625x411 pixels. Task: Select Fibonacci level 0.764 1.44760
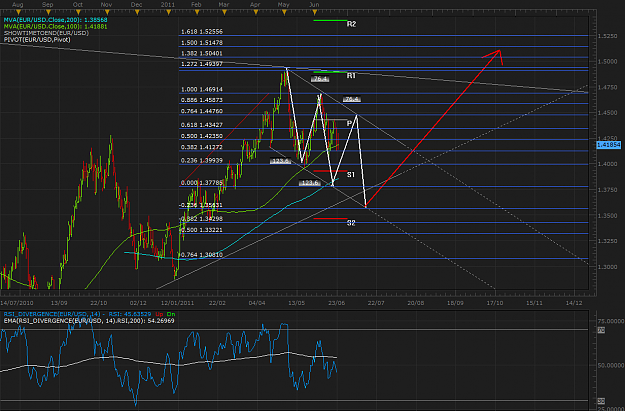[202, 111]
